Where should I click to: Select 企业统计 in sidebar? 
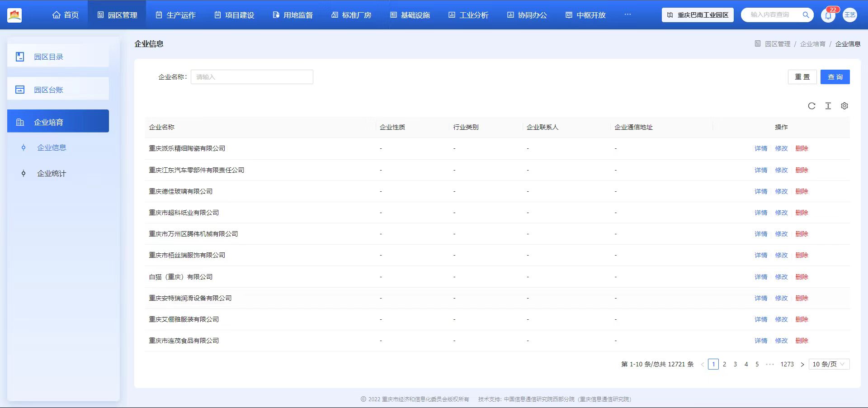click(x=52, y=174)
